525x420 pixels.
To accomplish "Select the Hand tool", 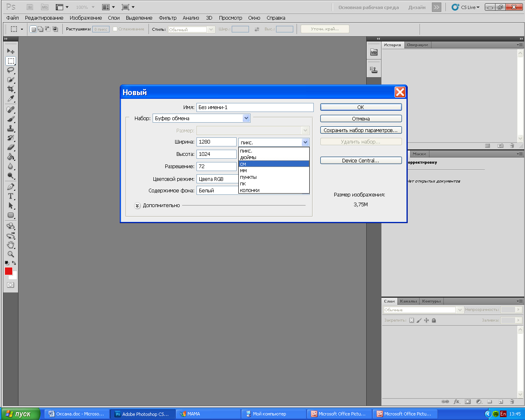I will [x=11, y=245].
